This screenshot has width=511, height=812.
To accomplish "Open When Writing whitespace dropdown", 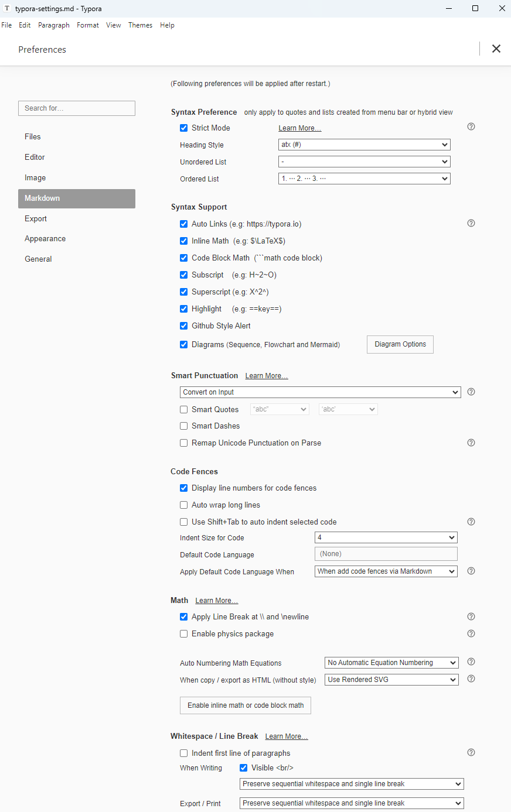I will click(352, 784).
